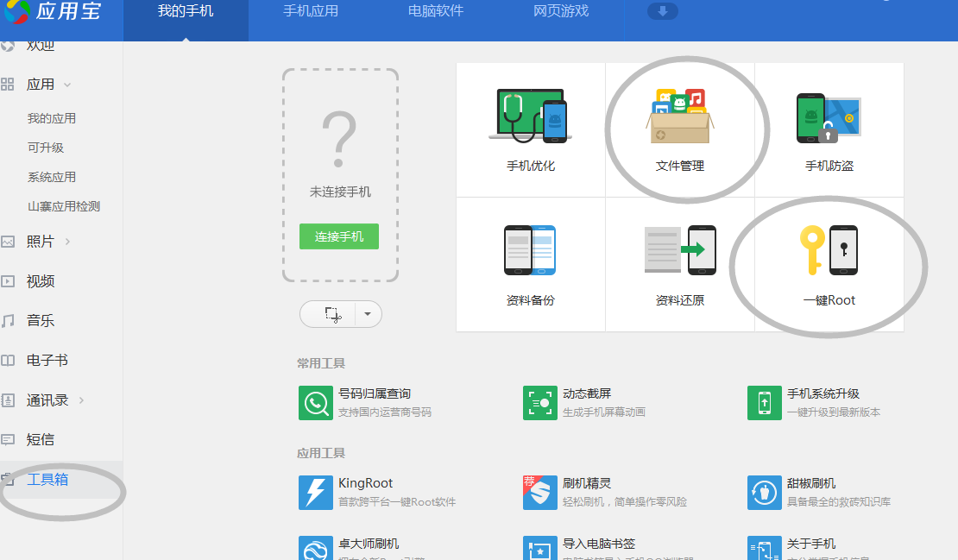Switch to the 电脑软件 tab
Image resolution: width=958 pixels, height=560 pixels.
point(436,11)
